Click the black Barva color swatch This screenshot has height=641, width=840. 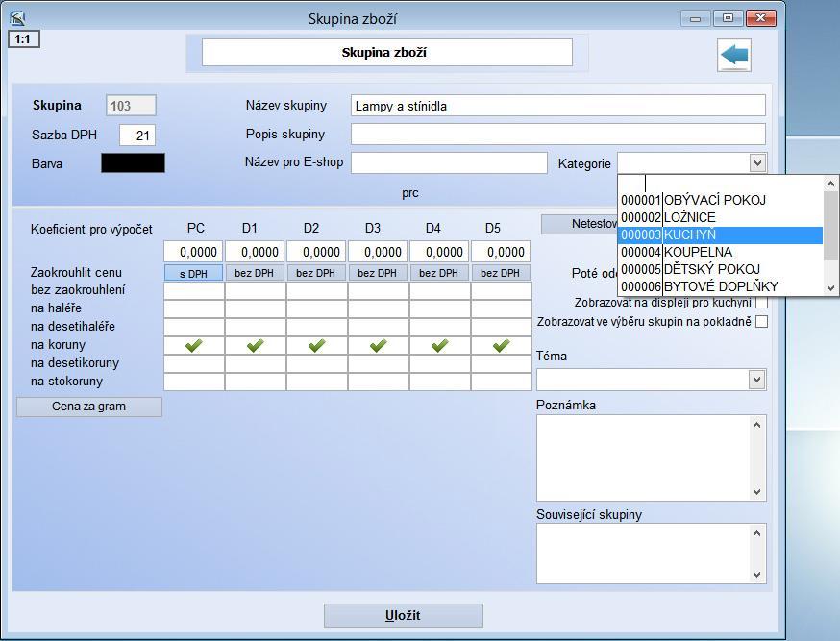[x=133, y=163]
